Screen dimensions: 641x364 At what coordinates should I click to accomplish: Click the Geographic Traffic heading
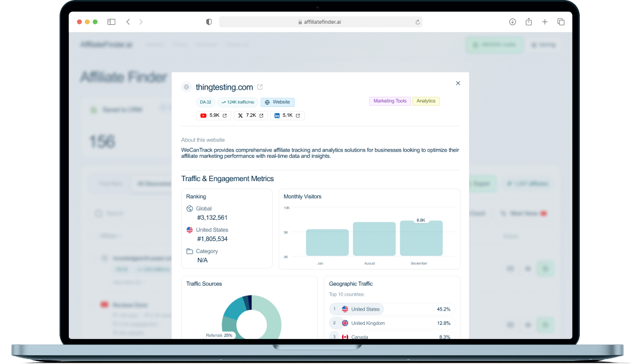coord(351,283)
